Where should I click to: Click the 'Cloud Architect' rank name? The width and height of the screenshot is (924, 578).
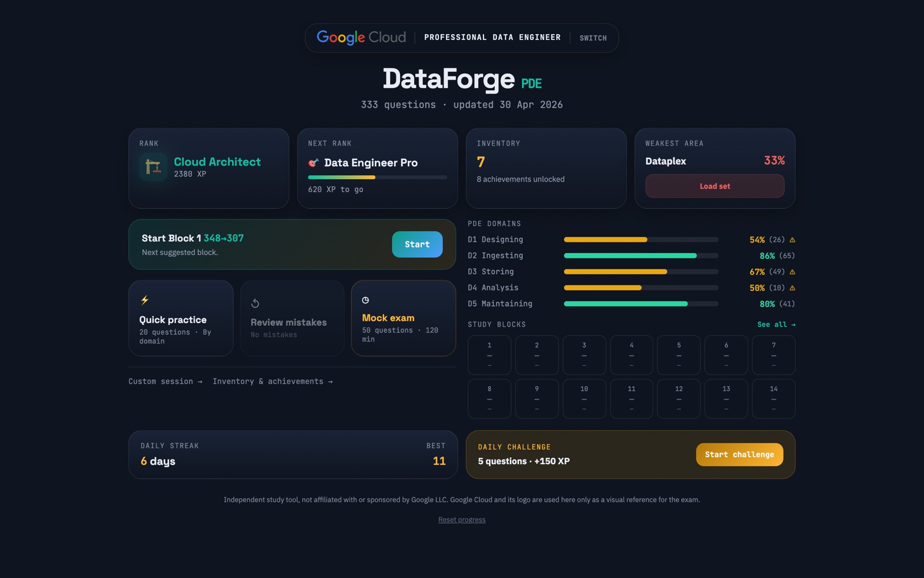point(217,162)
